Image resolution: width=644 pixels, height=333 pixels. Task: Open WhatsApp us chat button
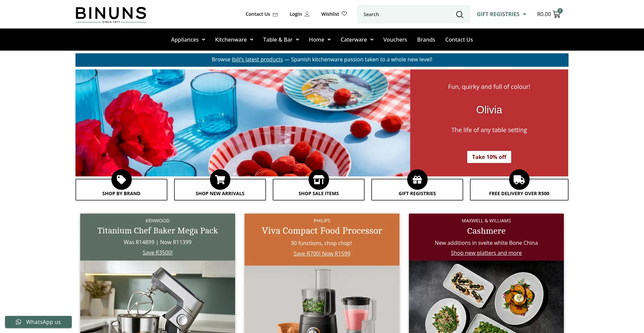38,322
